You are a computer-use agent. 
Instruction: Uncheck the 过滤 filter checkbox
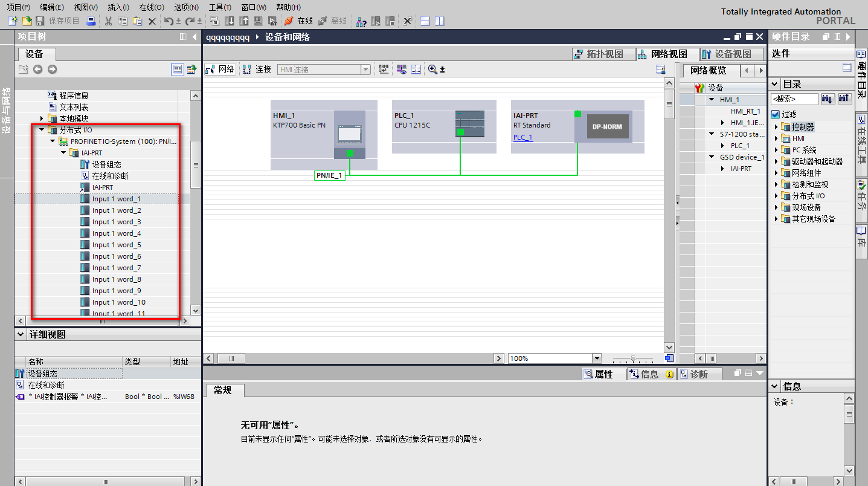pyautogui.click(x=776, y=114)
